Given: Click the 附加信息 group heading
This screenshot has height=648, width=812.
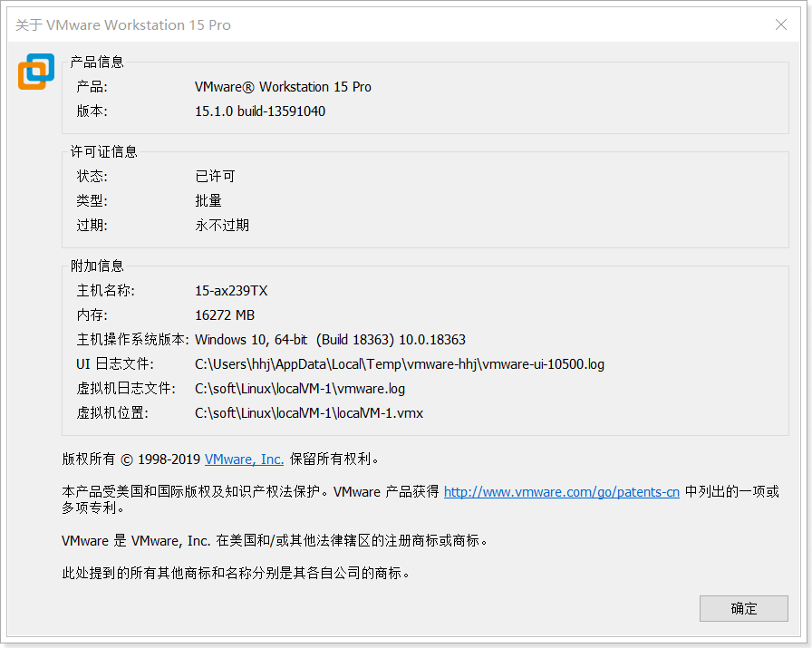Looking at the screenshot, I should pyautogui.click(x=97, y=266).
